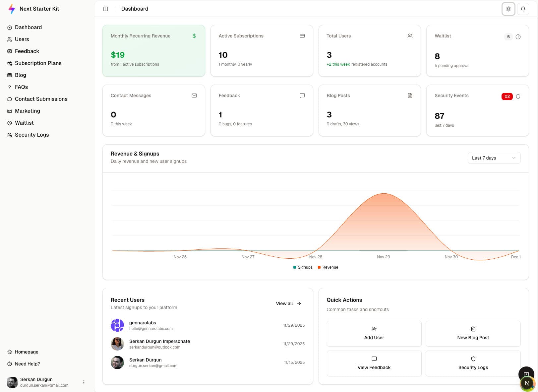The width and height of the screenshot is (538, 392).
Task: Select the Feedback icon in the sidebar
Action: (x=9, y=51)
